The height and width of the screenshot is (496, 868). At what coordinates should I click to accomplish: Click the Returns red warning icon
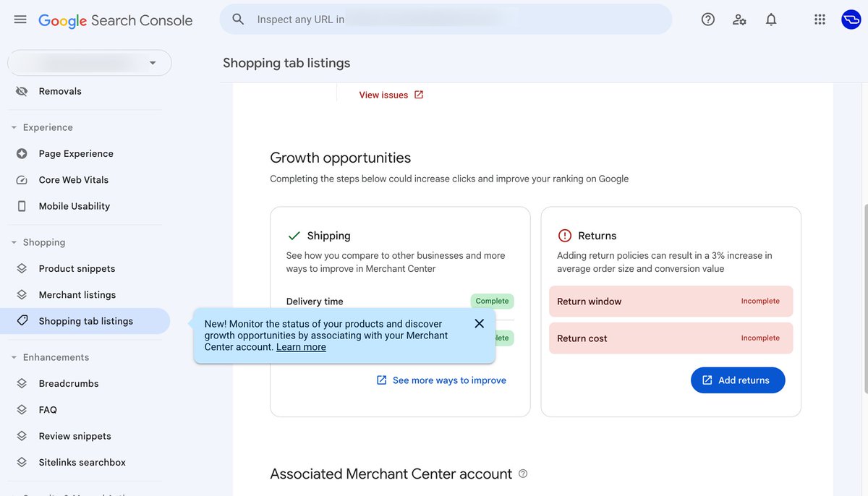pos(565,236)
